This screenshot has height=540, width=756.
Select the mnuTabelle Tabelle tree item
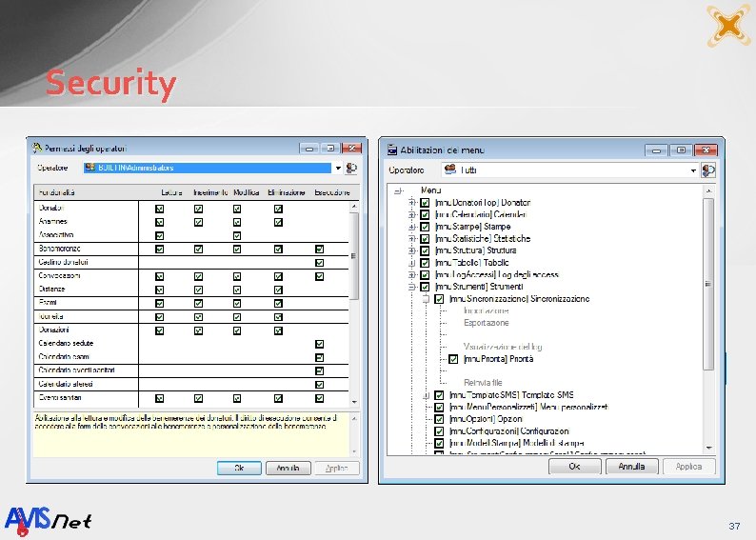pyautogui.click(x=471, y=263)
